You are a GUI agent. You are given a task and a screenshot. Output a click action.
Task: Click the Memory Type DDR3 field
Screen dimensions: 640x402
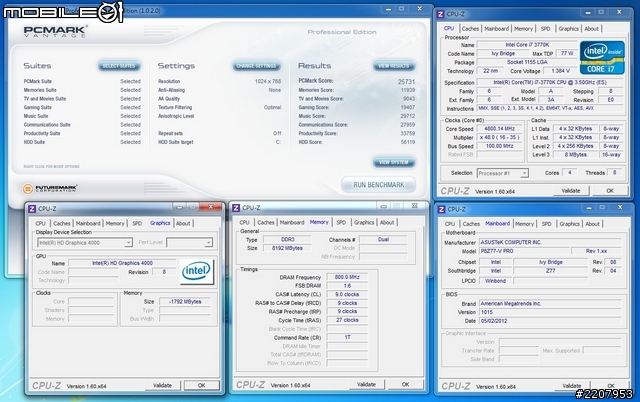[287, 240]
